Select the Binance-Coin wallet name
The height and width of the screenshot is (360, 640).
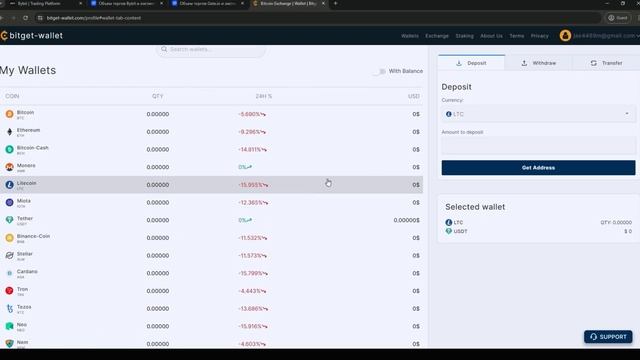pos(33,236)
